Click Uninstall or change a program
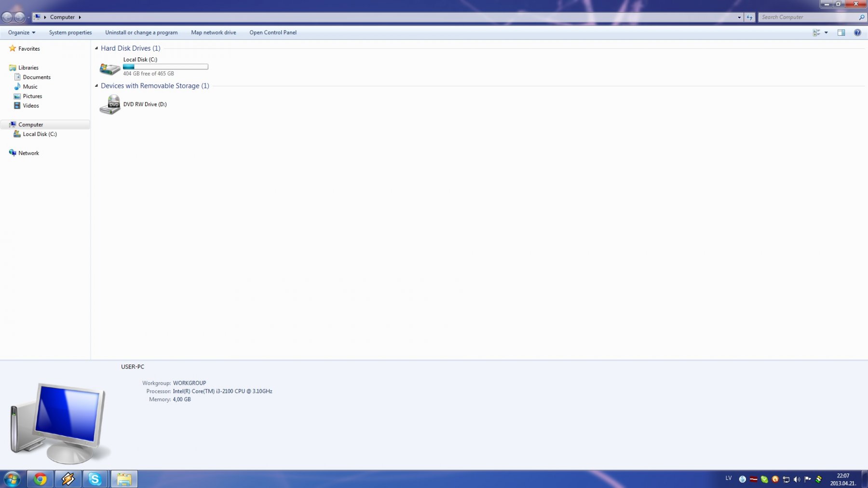This screenshot has width=868, height=488. [141, 33]
